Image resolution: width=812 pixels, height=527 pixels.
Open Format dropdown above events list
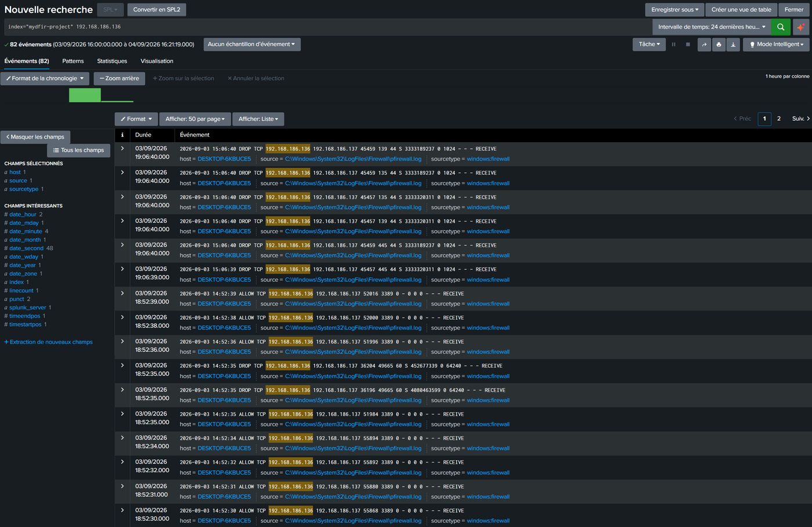point(136,119)
